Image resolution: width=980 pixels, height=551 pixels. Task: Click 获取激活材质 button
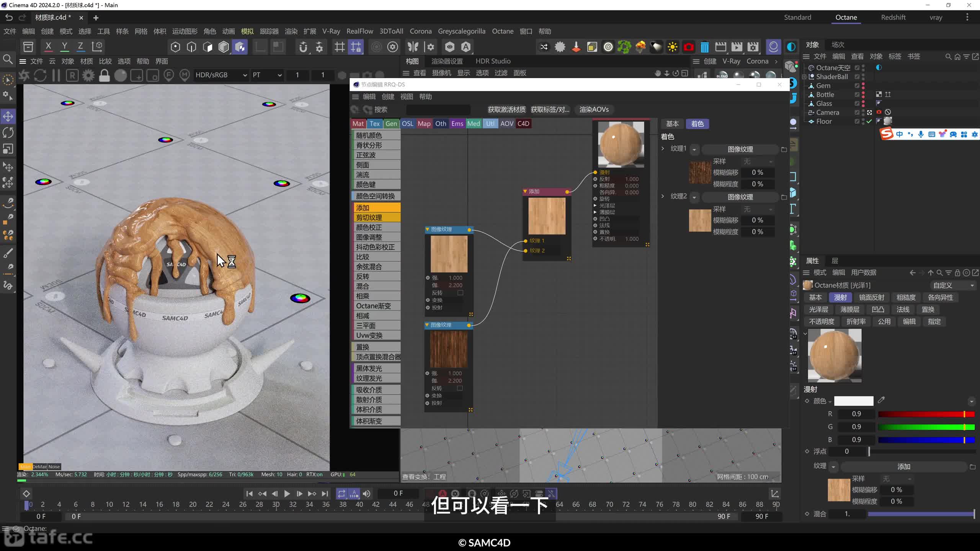pos(506,109)
